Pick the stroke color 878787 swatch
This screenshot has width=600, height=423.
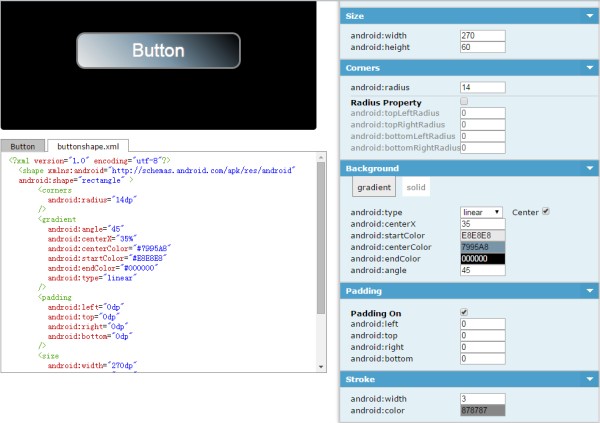(483, 410)
